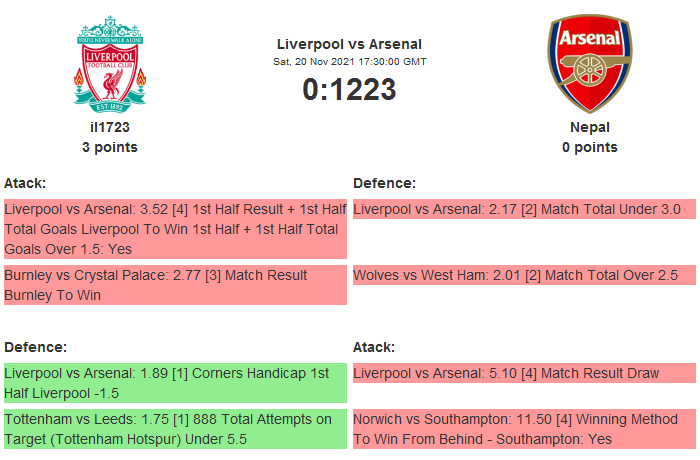Select the match date and time text
The height and width of the screenshot is (460, 700).
pos(349,62)
